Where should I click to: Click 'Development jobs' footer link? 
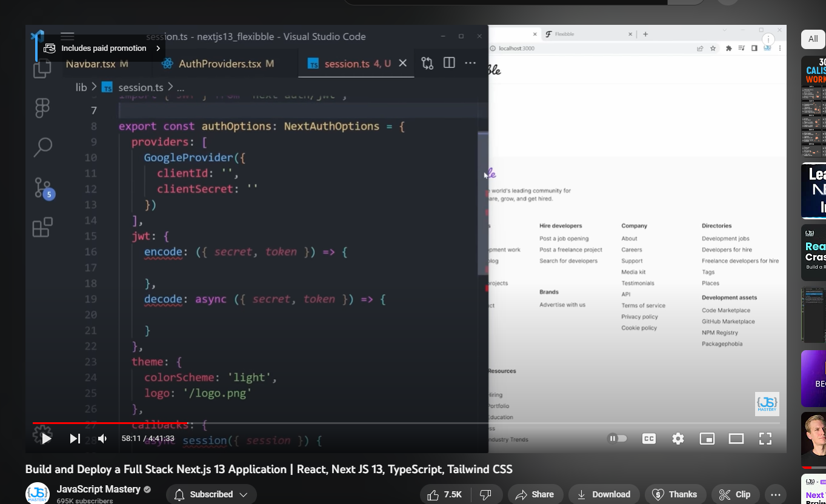[x=725, y=239]
